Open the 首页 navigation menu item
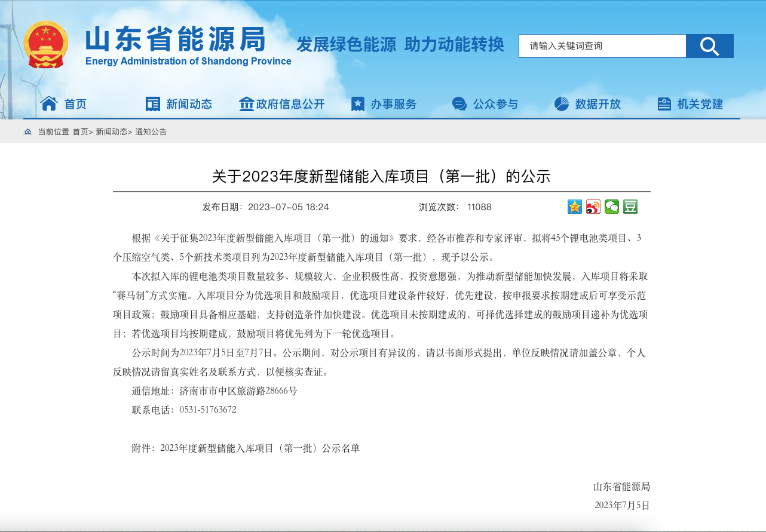This screenshot has height=532, width=766. pos(76,104)
